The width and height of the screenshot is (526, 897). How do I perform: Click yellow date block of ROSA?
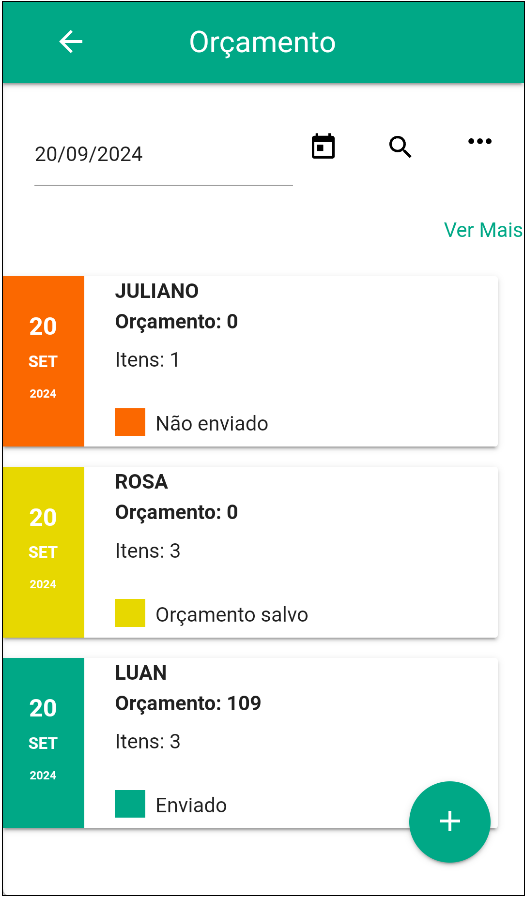coord(43,552)
